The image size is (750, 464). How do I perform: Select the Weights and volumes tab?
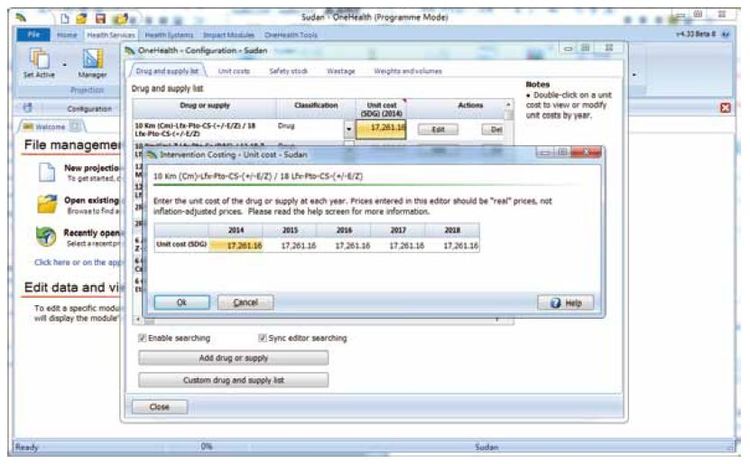pyautogui.click(x=408, y=71)
